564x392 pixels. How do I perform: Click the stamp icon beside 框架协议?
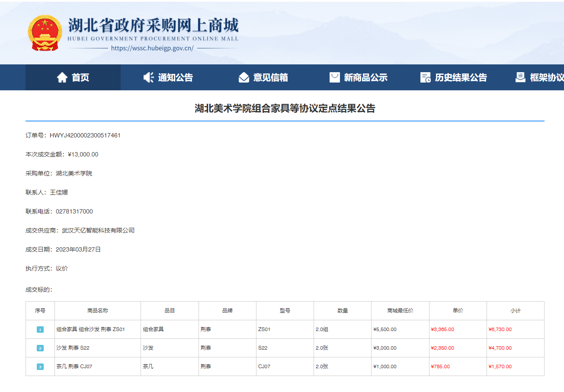pyautogui.click(x=520, y=77)
